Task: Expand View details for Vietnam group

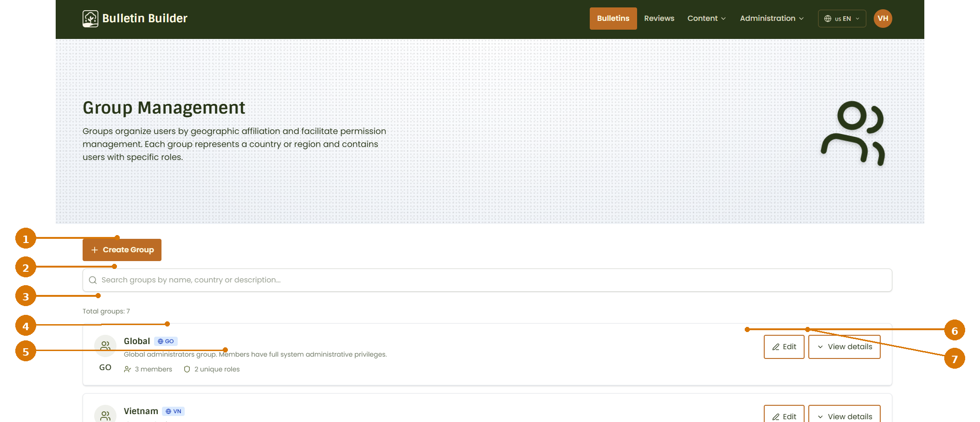Action: (844, 414)
